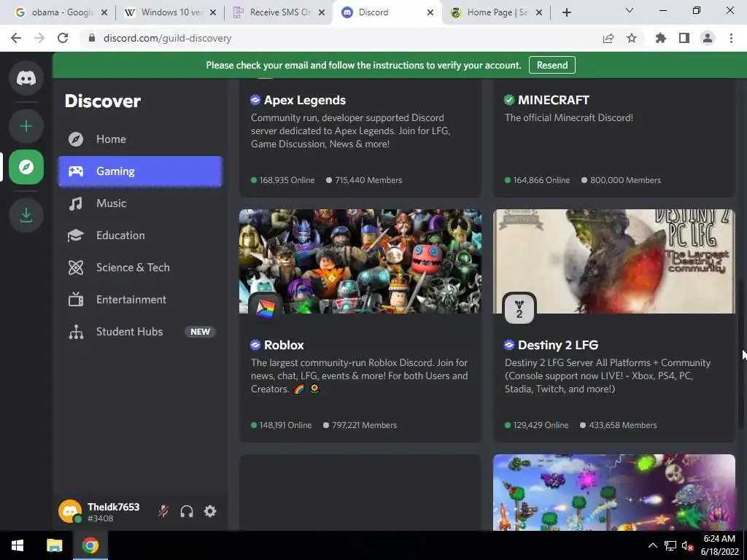Image resolution: width=747 pixels, height=560 pixels.
Task: Click the Roblox server logo icon
Action: [x=266, y=308]
